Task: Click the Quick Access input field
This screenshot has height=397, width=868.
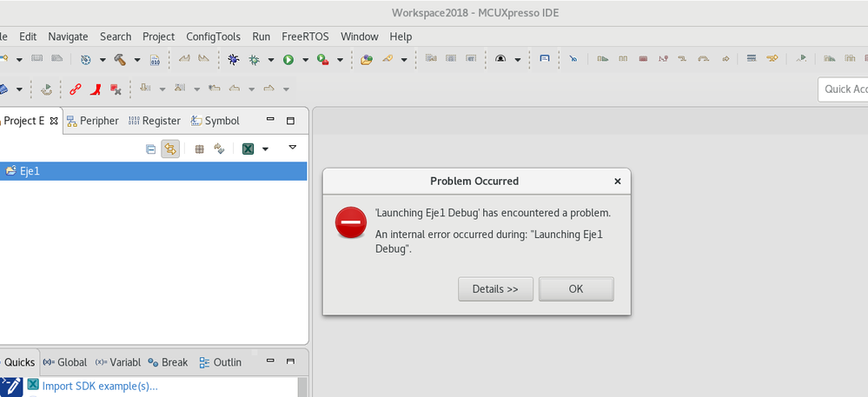Action: click(843, 89)
